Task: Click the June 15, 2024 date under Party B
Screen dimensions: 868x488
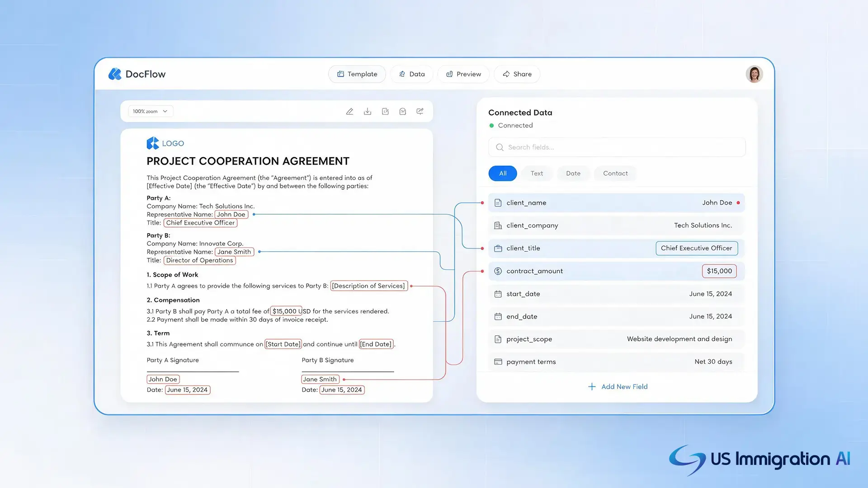Action: point(342,390)
